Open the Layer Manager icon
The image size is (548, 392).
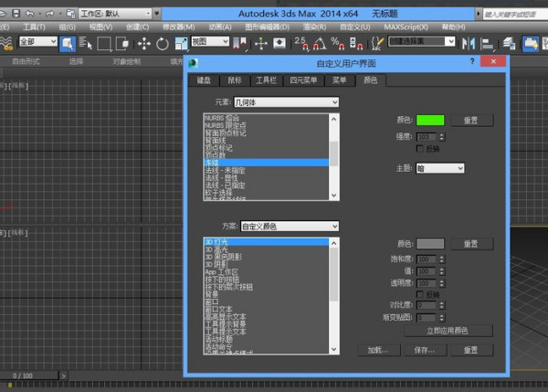click(509, 44)
